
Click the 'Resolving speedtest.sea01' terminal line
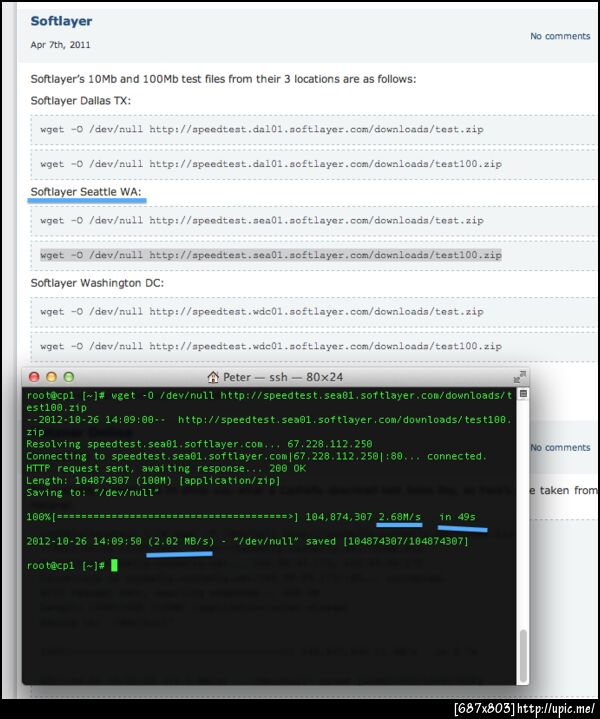pos(199,444)
